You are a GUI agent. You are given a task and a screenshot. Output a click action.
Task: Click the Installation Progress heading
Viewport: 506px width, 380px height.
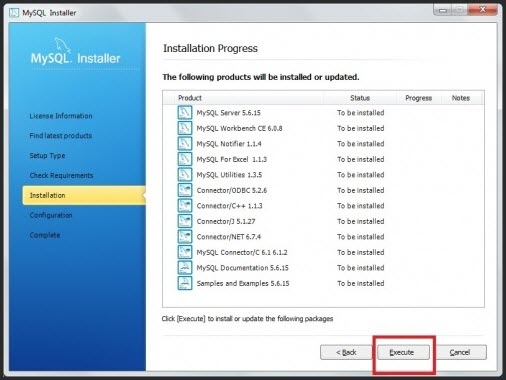click(210, 48)
